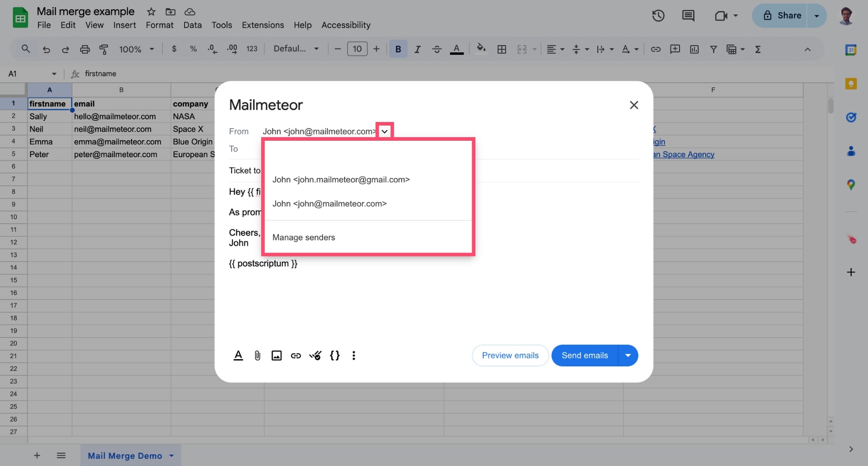Toggle italic formatting
The width and height of the screenshot is (868, 466).
417,49
